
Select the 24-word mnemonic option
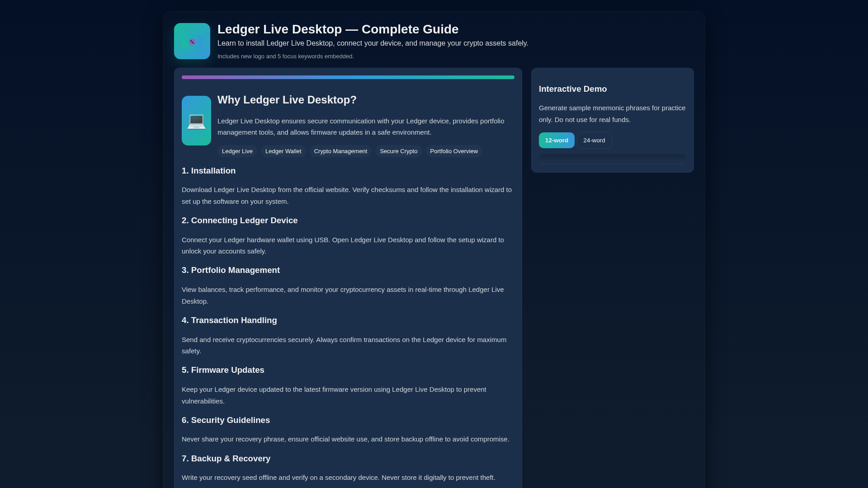point(594,141)
